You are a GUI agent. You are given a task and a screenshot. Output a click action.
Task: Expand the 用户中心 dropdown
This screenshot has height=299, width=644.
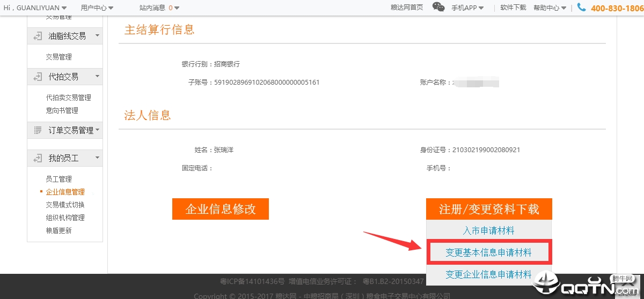pyautogui.click(x=97, y=8)
